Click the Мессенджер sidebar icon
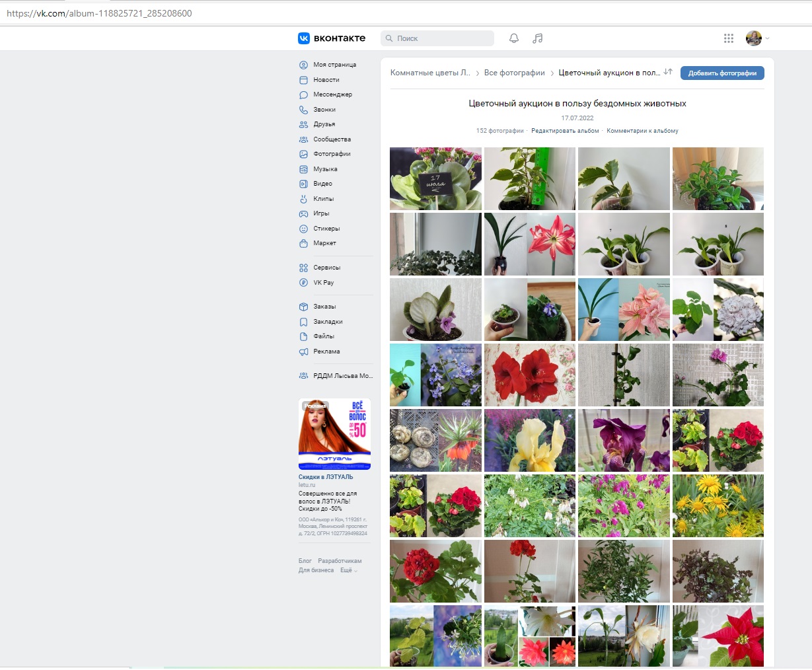The width and height of the screenshot is (812, 670). click(x=304, y=94)
